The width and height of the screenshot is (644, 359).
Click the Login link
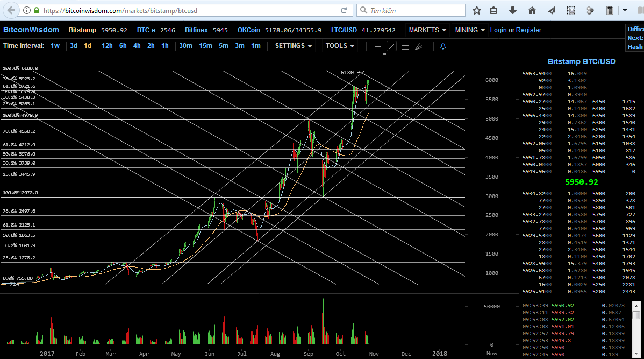tap(498, 30)
